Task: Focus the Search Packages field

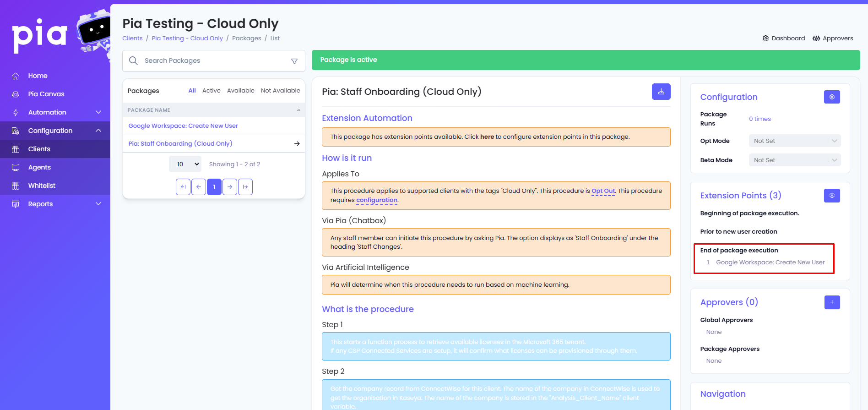Action: click(214, 61)
